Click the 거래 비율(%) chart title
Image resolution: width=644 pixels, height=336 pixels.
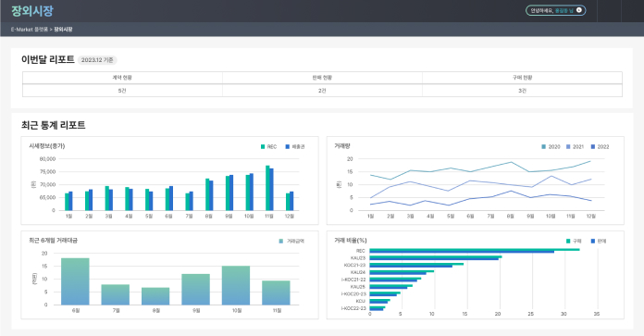coord(351,241)
